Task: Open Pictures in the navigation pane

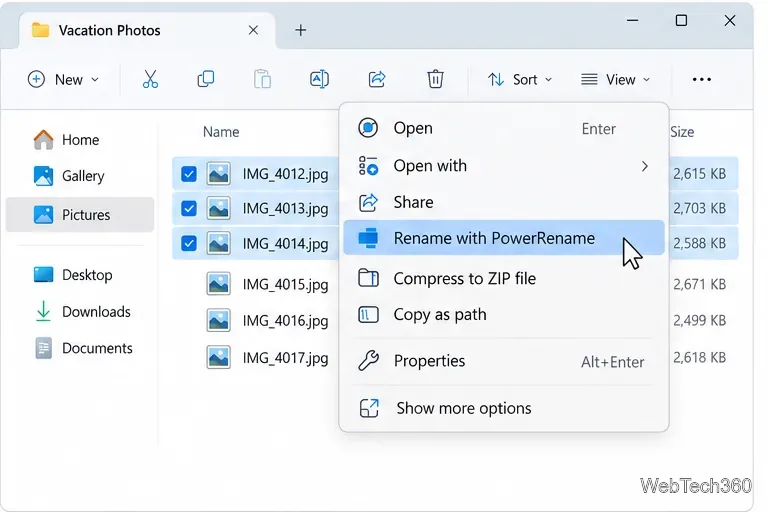Action: pyautogui.click(x=80, y=215)
